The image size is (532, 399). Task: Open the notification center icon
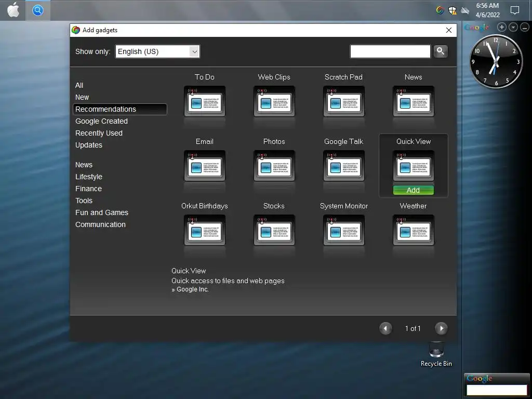pyautogui.click(x=515, y=10)
